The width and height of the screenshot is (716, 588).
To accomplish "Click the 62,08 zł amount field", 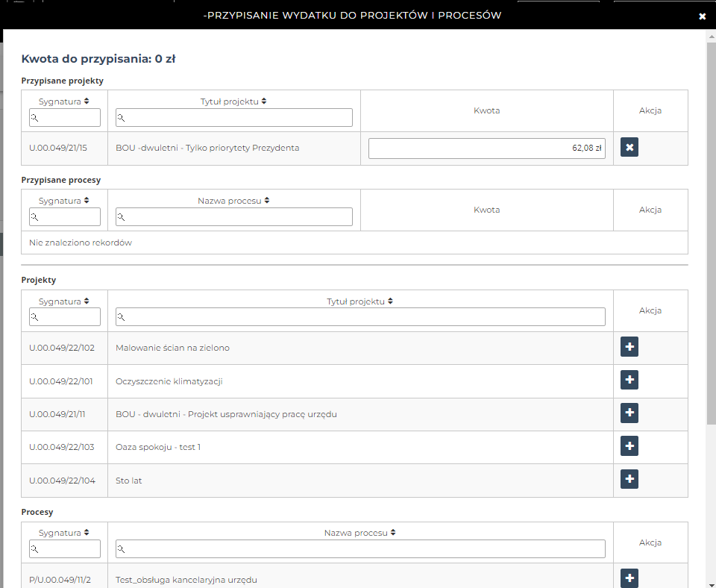I will [486, 148].
